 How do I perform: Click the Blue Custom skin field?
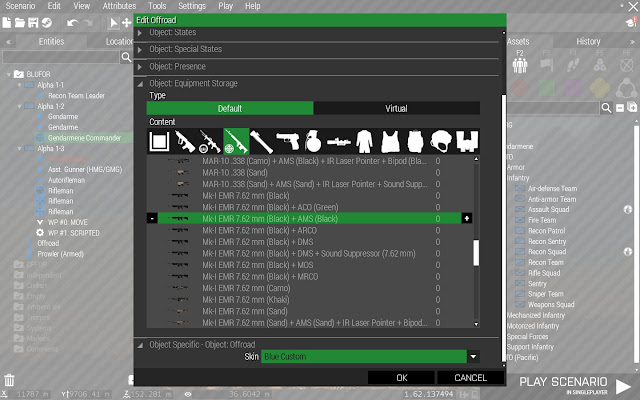364,357
